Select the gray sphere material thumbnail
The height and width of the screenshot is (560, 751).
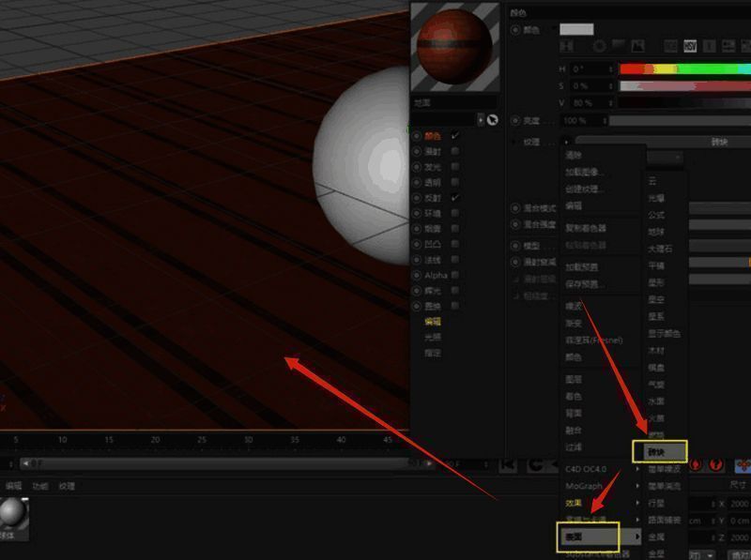(13, 513)
